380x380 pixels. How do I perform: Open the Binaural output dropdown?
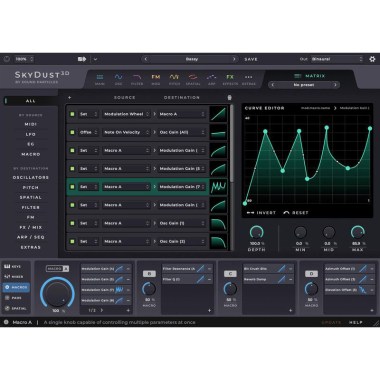coord(337,59)
